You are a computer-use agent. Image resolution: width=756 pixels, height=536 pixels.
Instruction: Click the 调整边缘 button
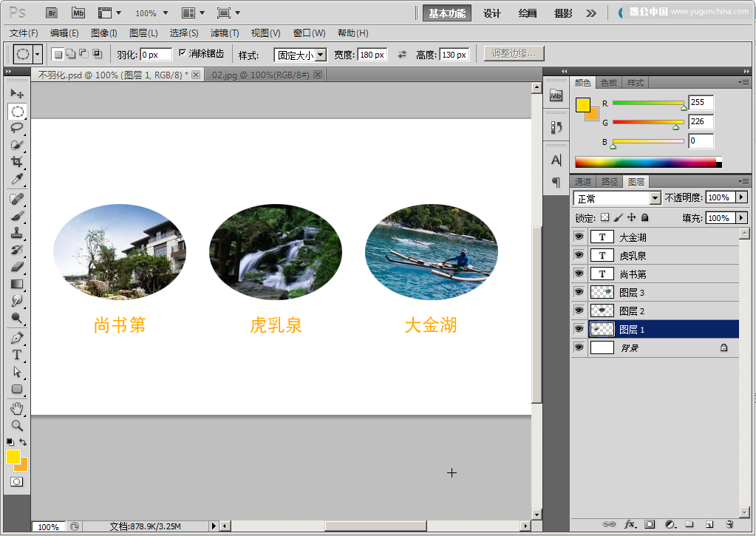pyautogui.click(x=514, y=53)
